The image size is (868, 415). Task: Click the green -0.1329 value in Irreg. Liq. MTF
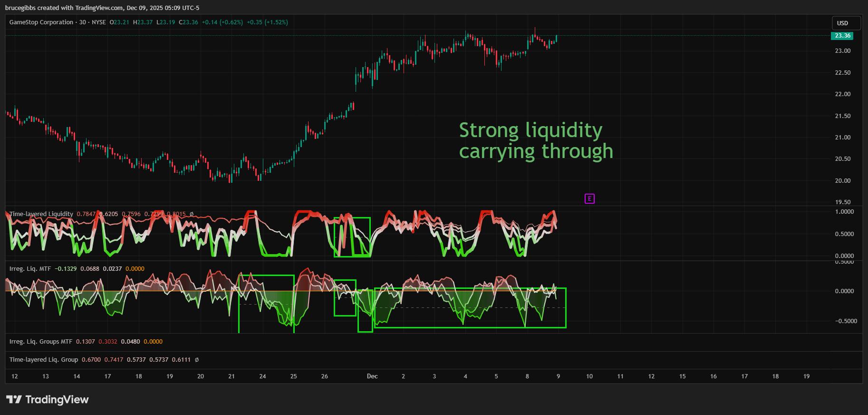(66, 269)
